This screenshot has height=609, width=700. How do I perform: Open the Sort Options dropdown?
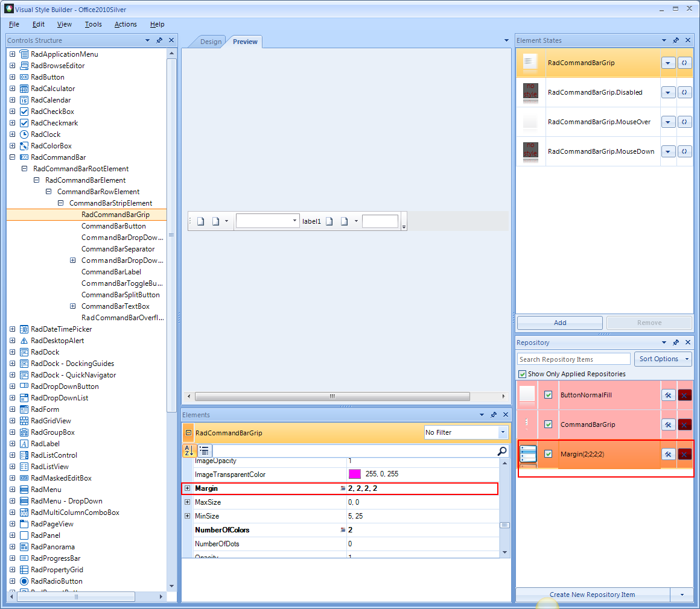coord(663,359)
